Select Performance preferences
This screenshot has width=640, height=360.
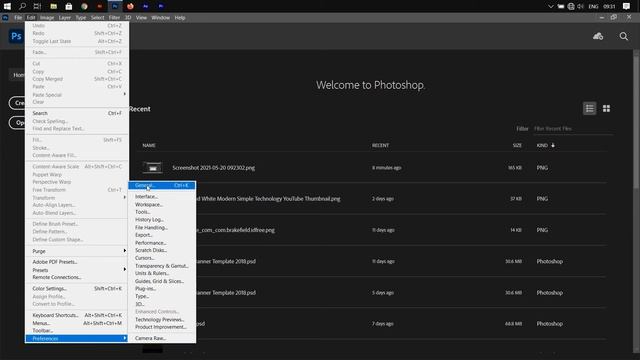pos(162,243)
